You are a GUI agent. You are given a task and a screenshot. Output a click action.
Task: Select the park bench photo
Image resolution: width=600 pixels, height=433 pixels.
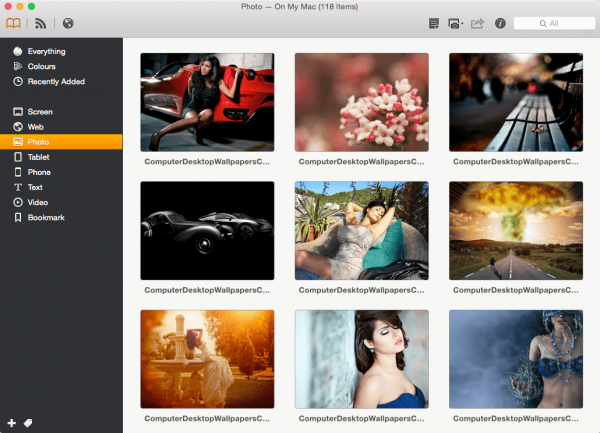(516, 102)
